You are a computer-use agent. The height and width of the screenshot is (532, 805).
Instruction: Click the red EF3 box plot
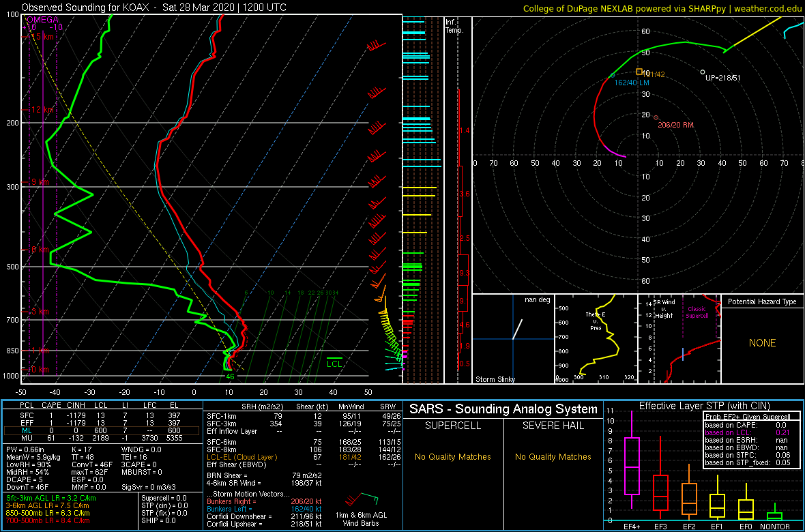661,477
